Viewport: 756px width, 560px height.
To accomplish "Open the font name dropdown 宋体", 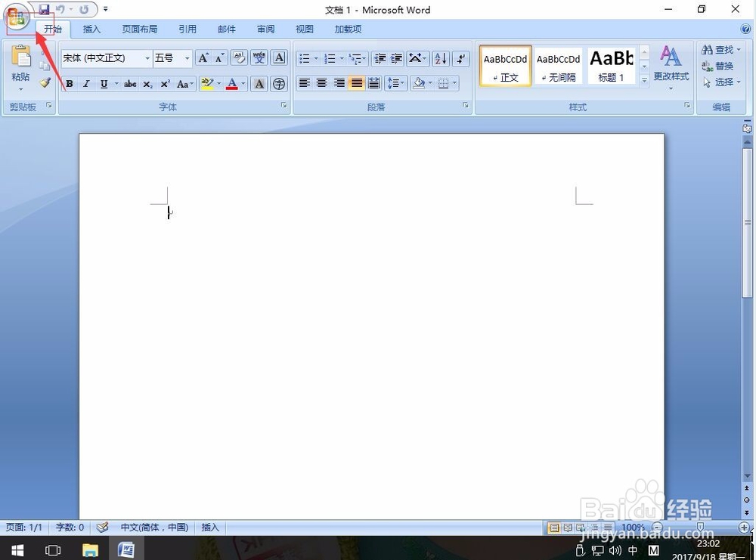I will coord(147,58).
